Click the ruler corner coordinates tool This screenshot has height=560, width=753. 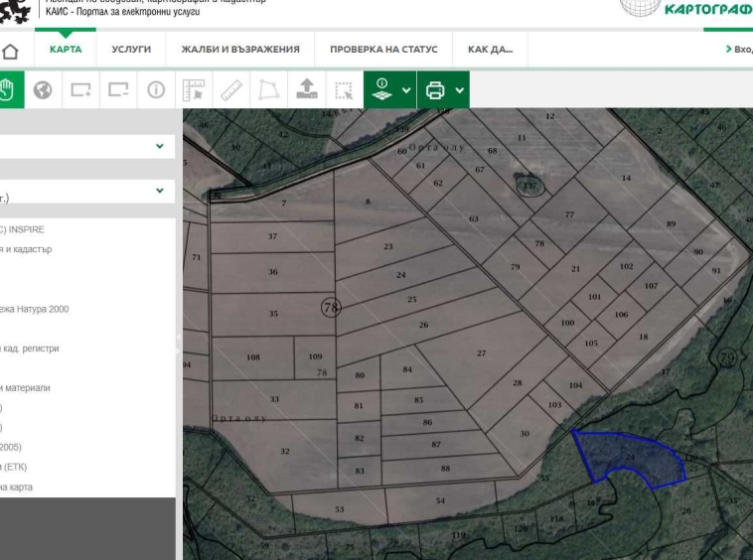tap(194, 89)
